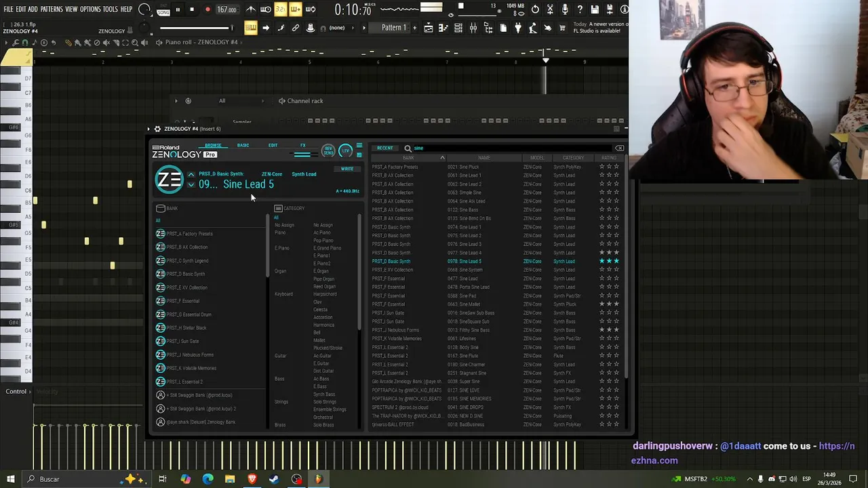868x488 pixels.
Task: Sort list by BANK column header
Action: pyautogui.click(x=408, y=158)
